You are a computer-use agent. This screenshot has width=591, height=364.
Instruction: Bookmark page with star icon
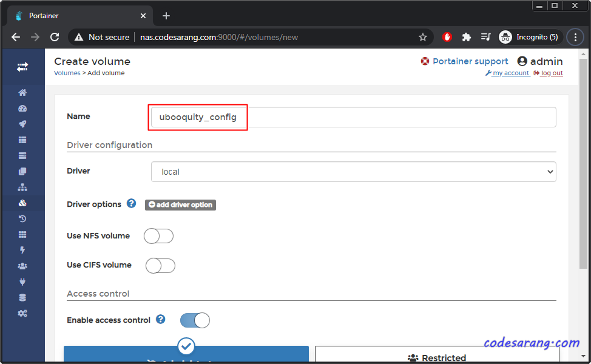[423, 37]
